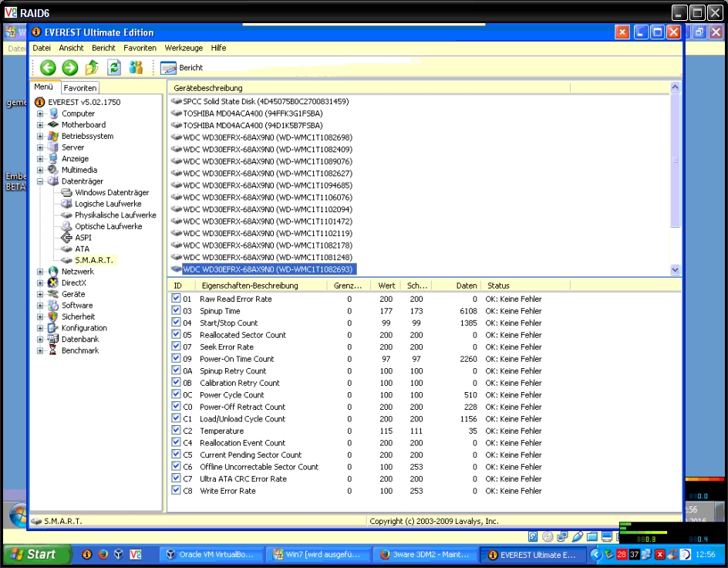This screenshot has height=568, width=728.
Task: Toggle checkbox for Power-On Time Count
Action: (x=176, y=358)
